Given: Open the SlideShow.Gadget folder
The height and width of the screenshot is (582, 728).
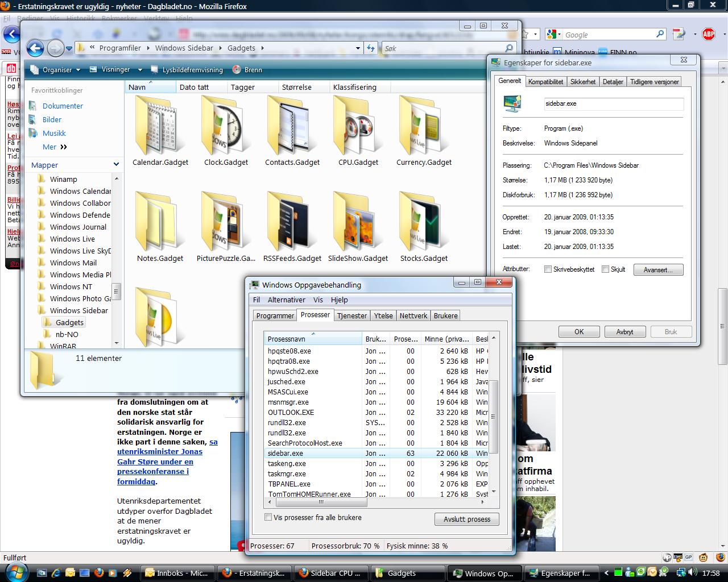Looking at the screenshot, I should (x=358, y=227).
